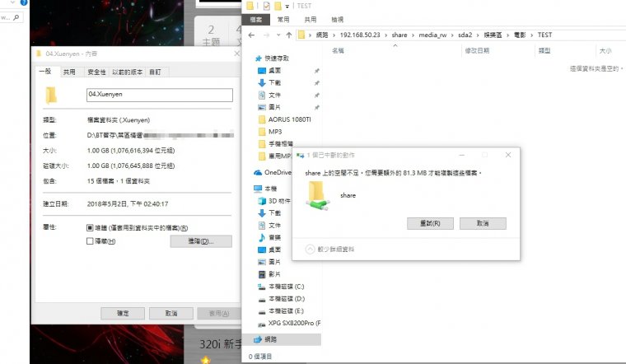This screenshot has height=364, width=626.
Task: Select local disk 本機磁碟 (D:) in the sidebar
Action: pyautogui.click(x=286, y=299)
